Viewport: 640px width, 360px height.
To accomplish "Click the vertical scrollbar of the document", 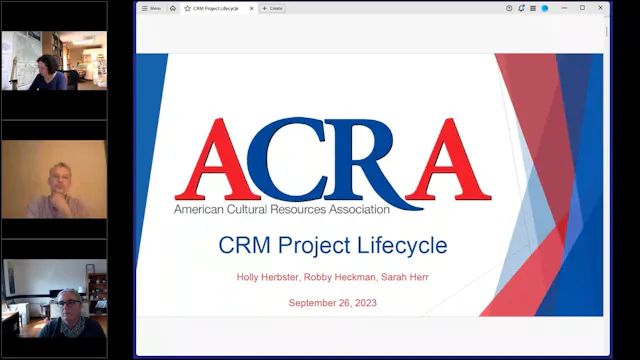I will [607, 32].
